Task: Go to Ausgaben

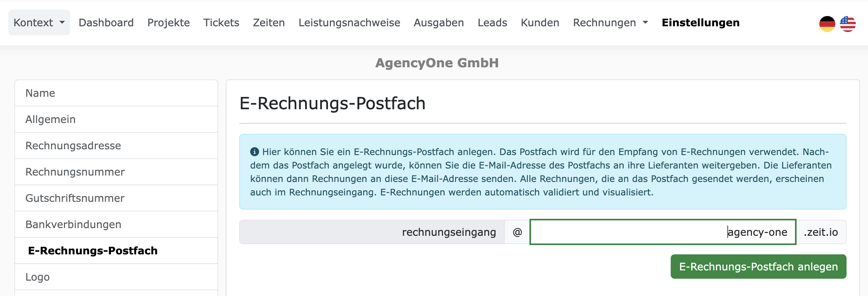Action: [439, 23]
